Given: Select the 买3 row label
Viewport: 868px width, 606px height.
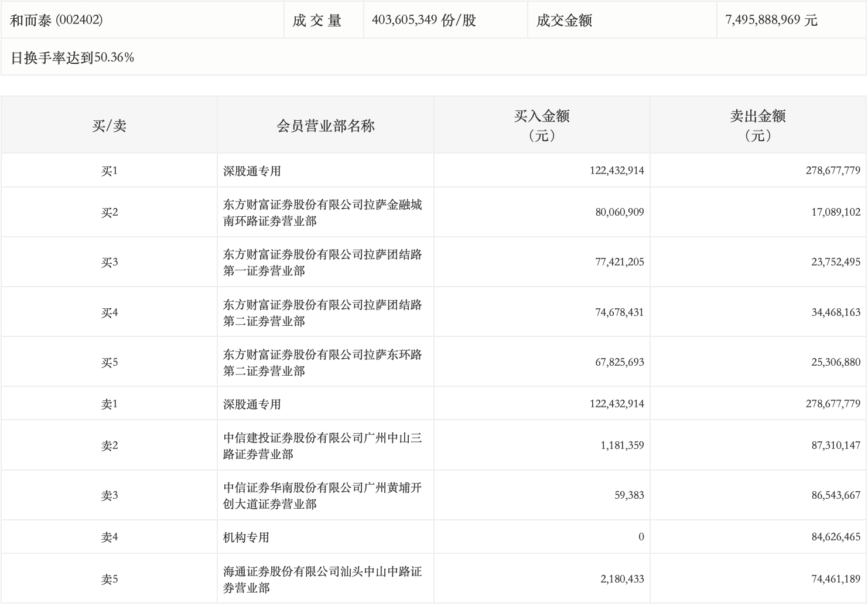Looking at the screenshot, I should (x=110, y=263).
